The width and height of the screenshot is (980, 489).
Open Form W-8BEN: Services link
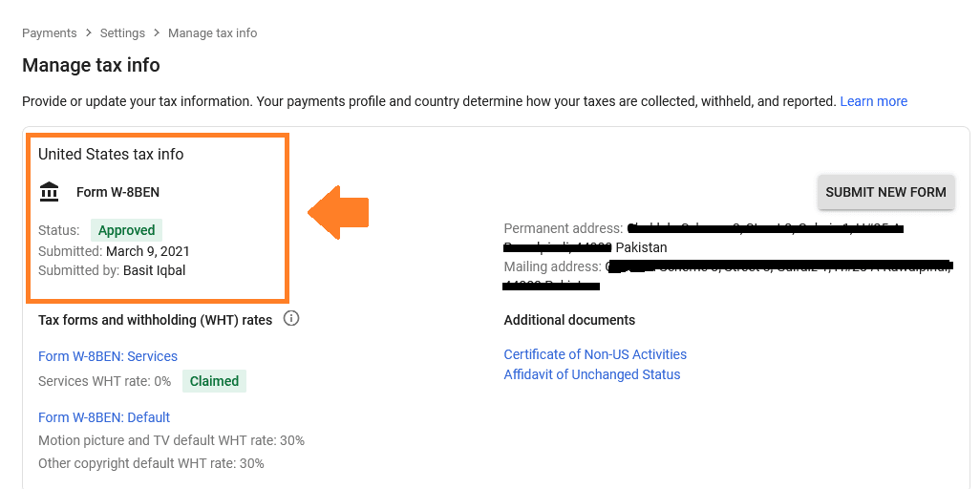[x=108, y=356]
